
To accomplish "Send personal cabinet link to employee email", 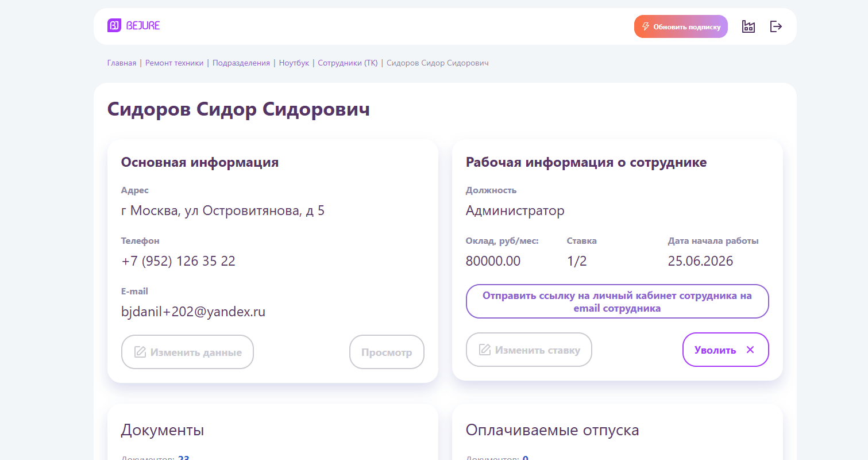I will coord(617,301).
